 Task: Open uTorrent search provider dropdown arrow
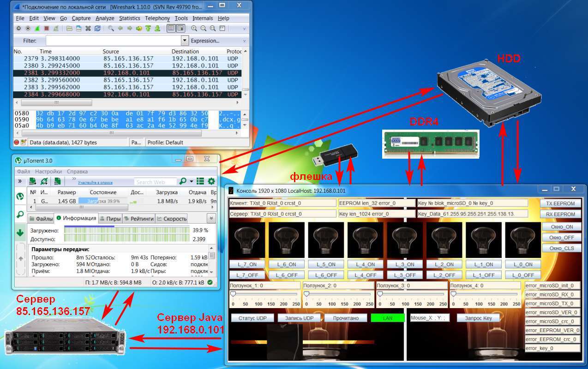(x=191, y=181)
